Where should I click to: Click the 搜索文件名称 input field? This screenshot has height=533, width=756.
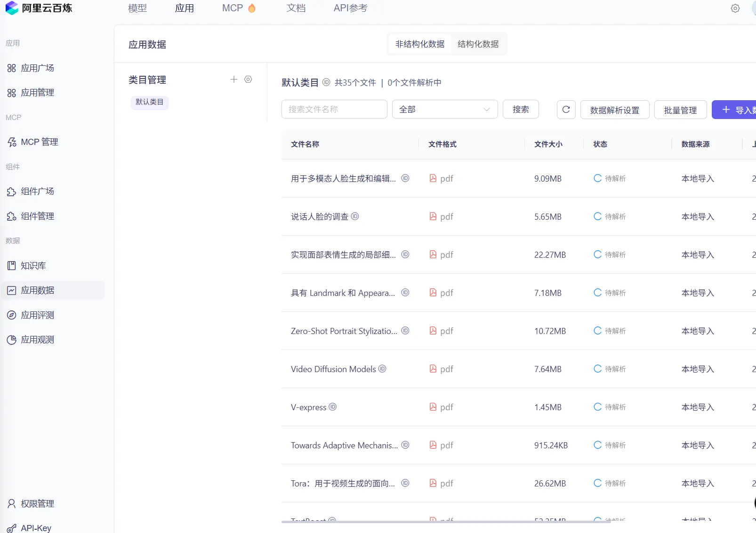[x=334, y=109]
